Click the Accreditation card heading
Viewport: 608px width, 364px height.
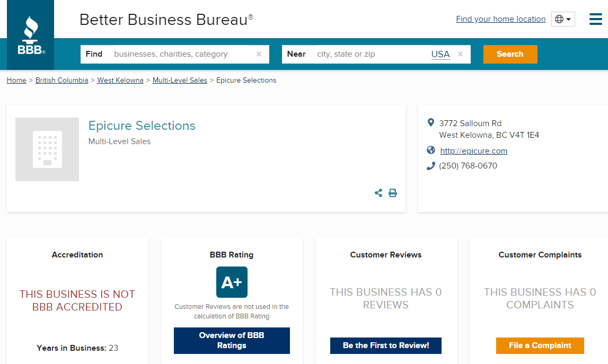[x=77, y=255]
